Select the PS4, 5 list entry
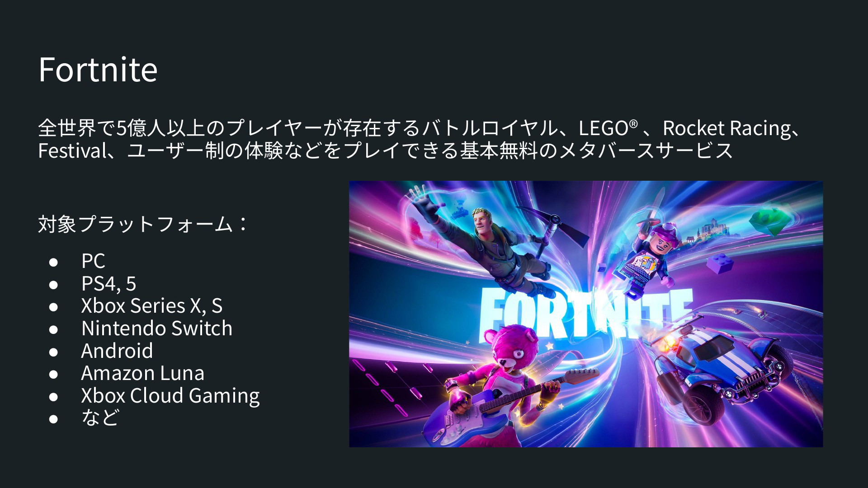This screenshot has height=488, width=868. (108, 283)
